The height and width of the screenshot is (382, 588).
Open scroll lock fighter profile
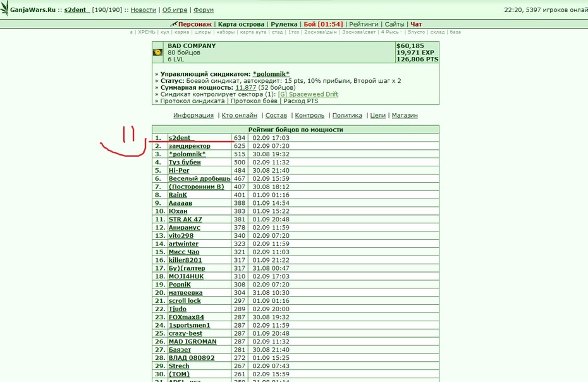pos(185,301)
